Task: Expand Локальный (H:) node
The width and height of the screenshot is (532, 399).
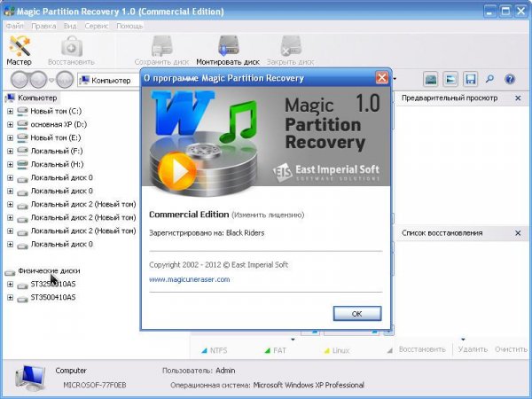Action: 10,165
